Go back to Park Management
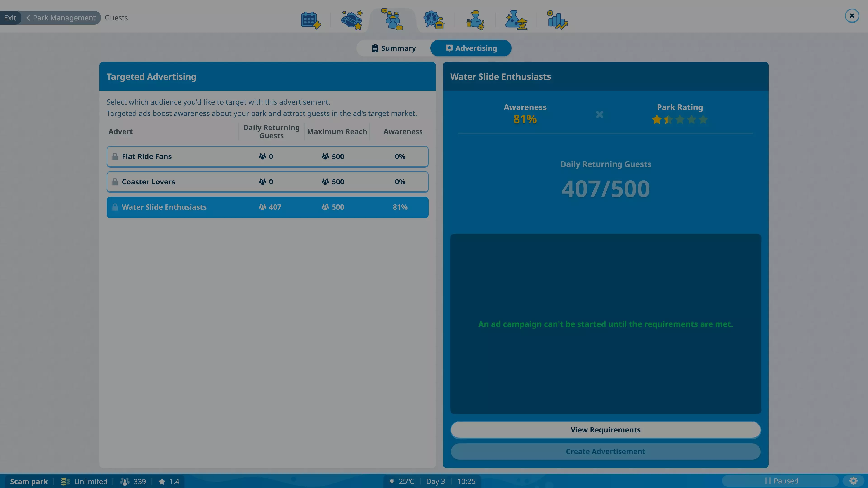This screenshot has height=488, width=868. tap(61, 18)
